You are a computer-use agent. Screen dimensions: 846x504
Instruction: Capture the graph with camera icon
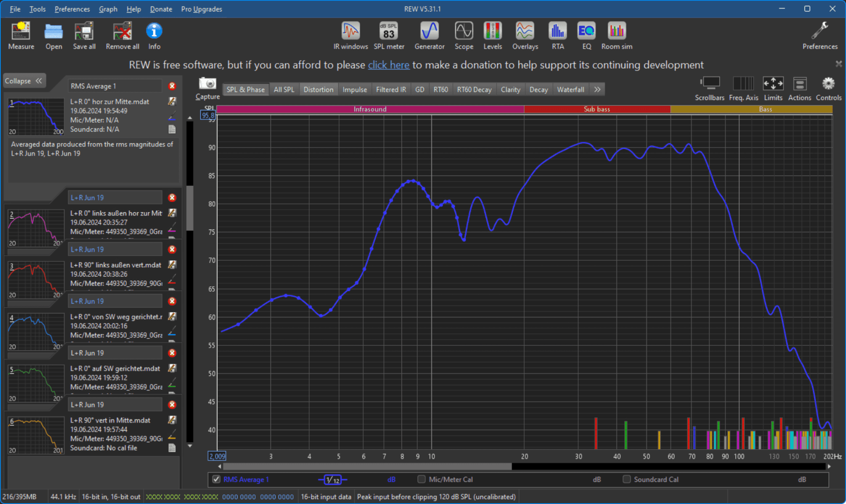tap(207, 88)
